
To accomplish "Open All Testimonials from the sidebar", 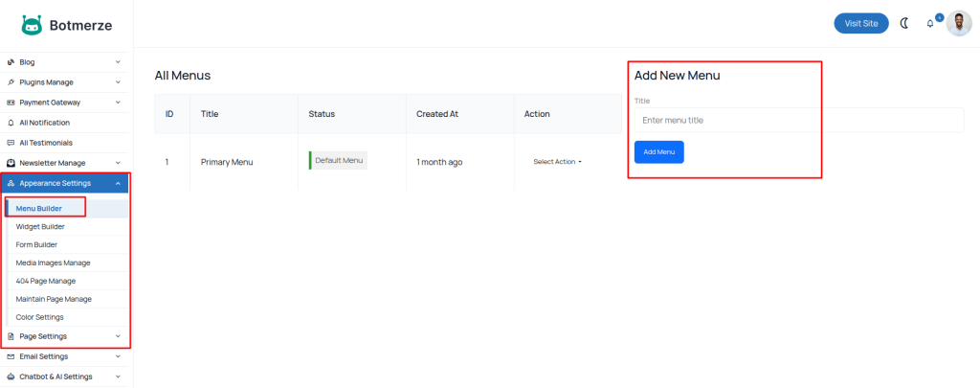I will click(46, 143).
